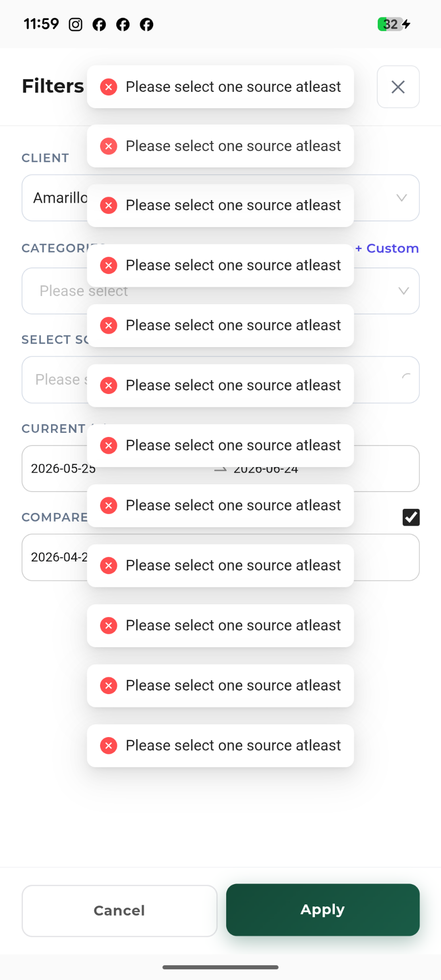Tap the red error icon on topmost toast
Screen dimensions: 441x980
click(x=109, y=87)
